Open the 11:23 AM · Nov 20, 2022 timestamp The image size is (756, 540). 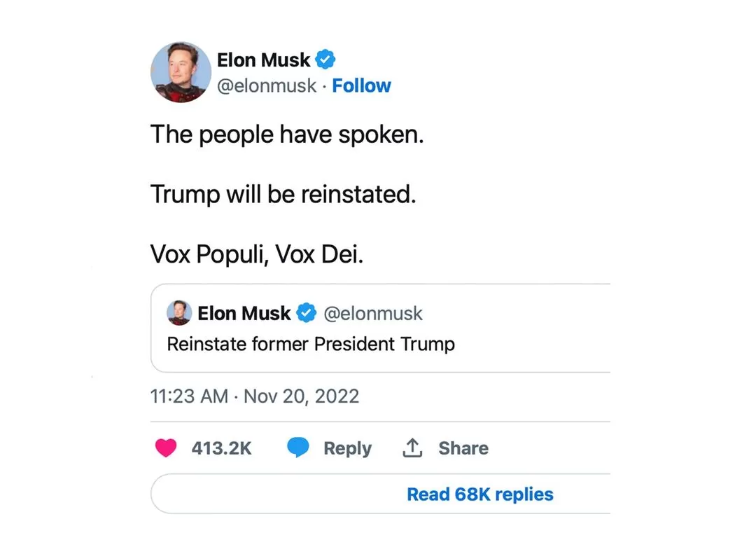tap(255, 396)
